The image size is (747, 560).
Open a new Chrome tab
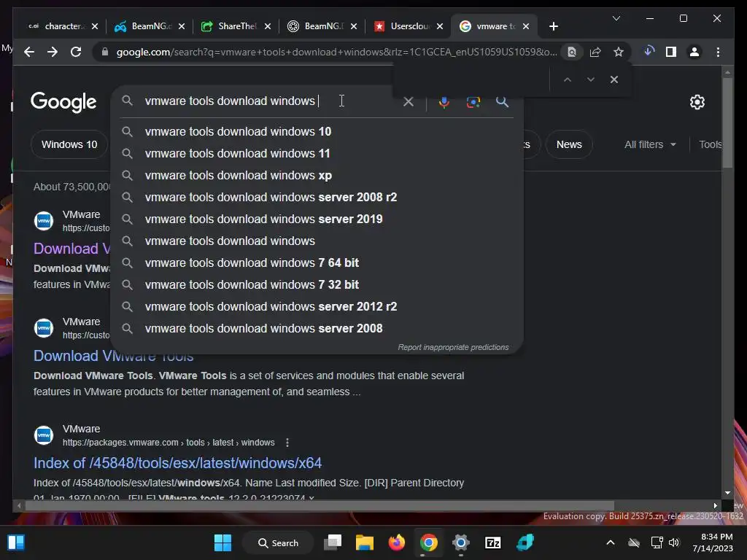[x=553, y=26]
